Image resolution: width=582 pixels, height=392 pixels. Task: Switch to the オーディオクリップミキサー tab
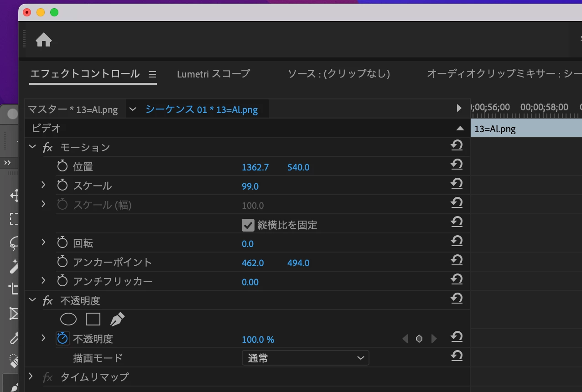point(504,74)
